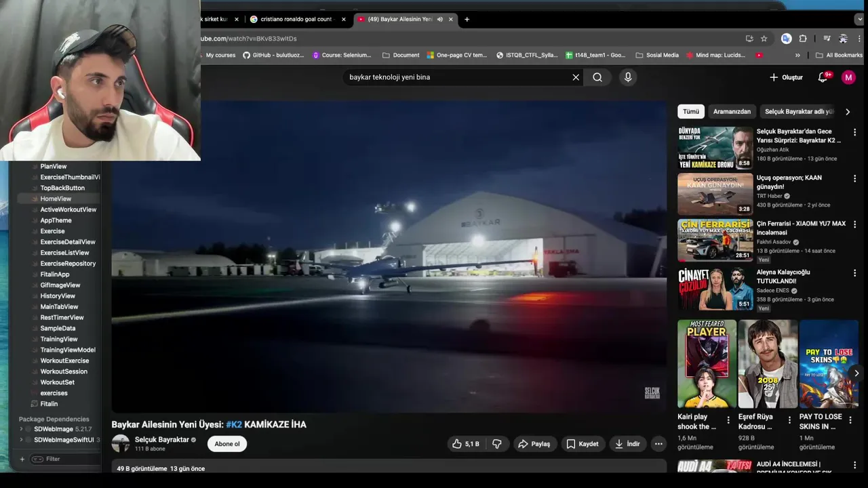Open options menu for Çin Ferrarisi video
Screen dimensions: 868x488
pos(854,224)
